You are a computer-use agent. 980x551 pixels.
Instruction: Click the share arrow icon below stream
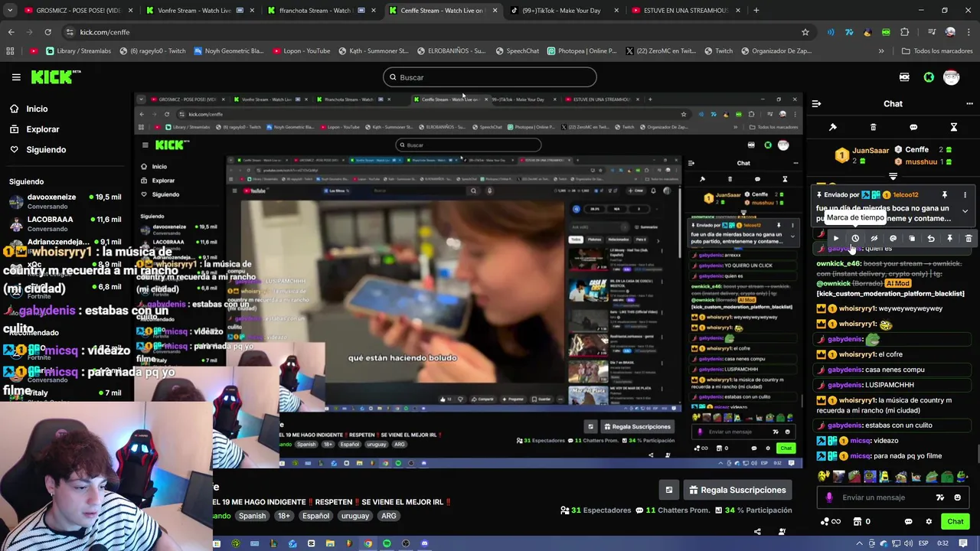pos(757,531)
